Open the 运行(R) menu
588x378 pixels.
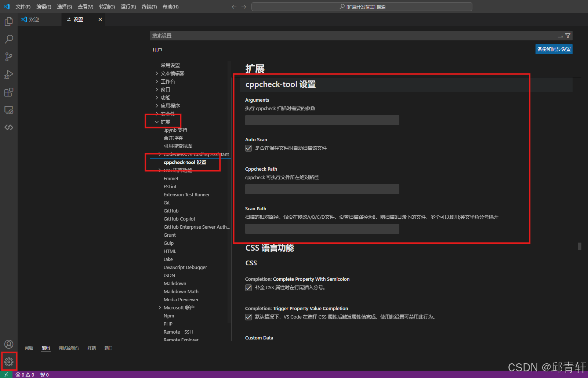pos(128,7)
